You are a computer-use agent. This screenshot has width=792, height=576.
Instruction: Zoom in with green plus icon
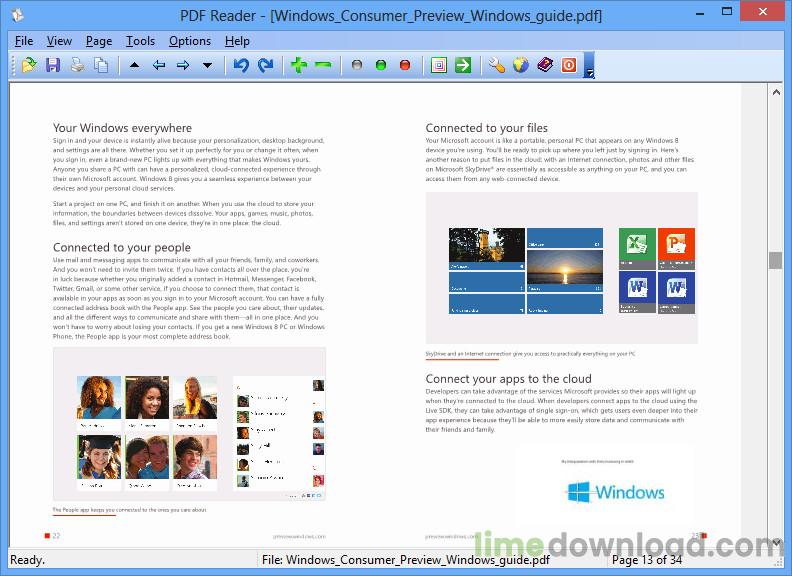[299, 65]
